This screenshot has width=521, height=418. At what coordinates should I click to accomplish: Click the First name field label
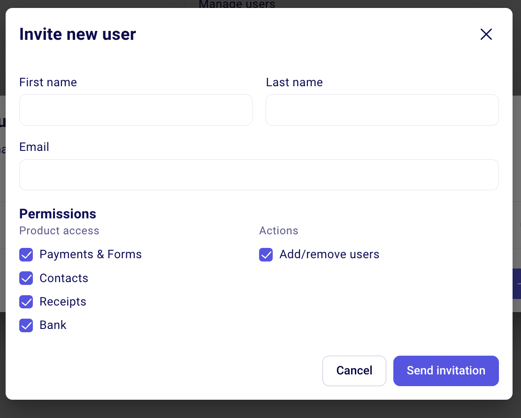pos(48,82)
